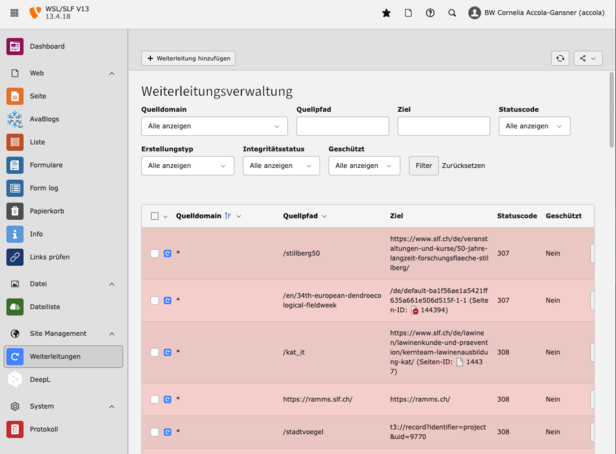Image resolution: width=616 pixels, height=454 pixels.
Task: Tick the checkbox for /kat_it redirect
Action: click(x=155, y=352)
